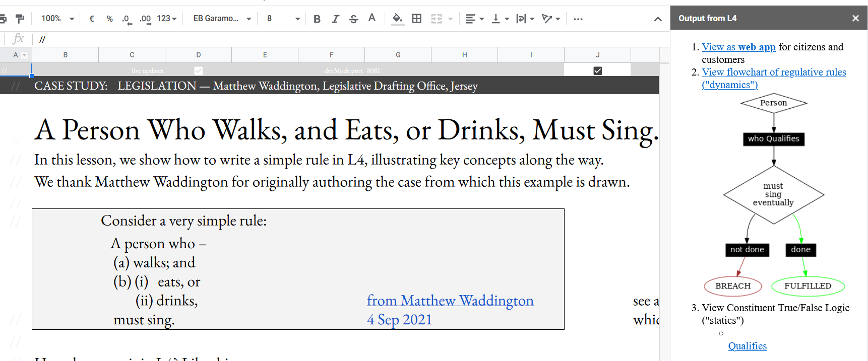Toggle the live updates checkbox

pyautogui.click(x=199, y=70)
